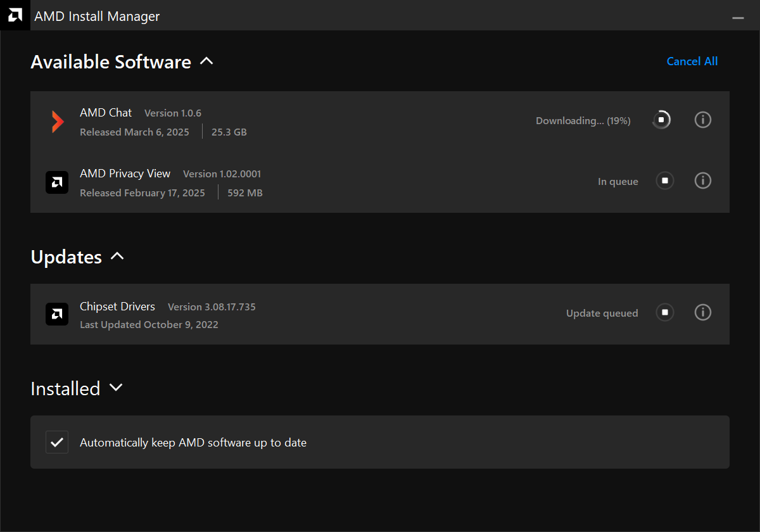This screenshot has height=532, width=760.
Task: Cancel the queued Chipset Drivers update
Action: [x=664, y=312]
